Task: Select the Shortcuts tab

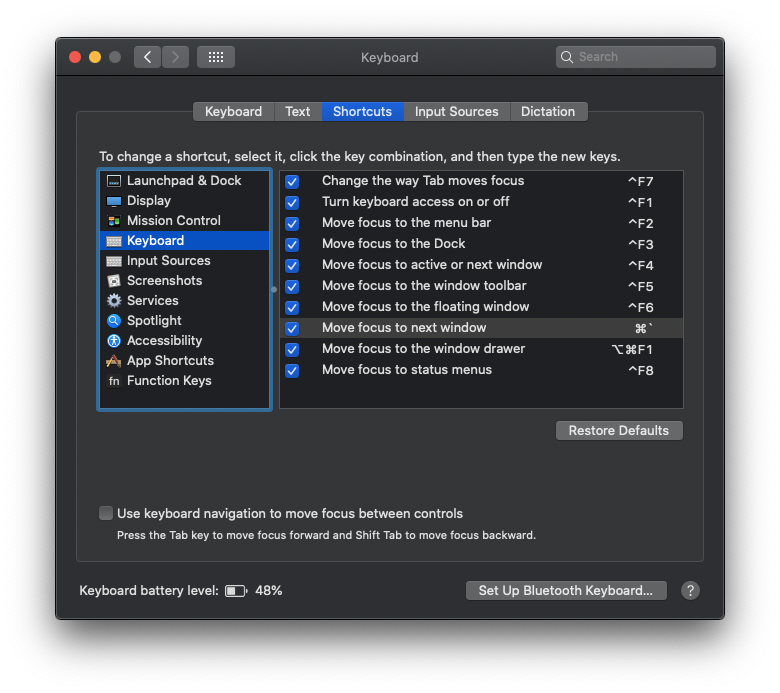Action: 363,111
